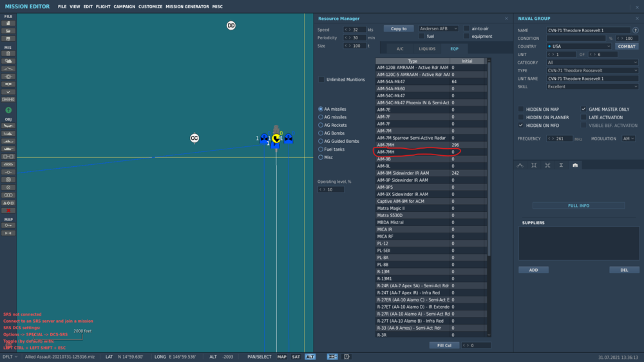Select the ship group placement tool

tap(8, 141)
